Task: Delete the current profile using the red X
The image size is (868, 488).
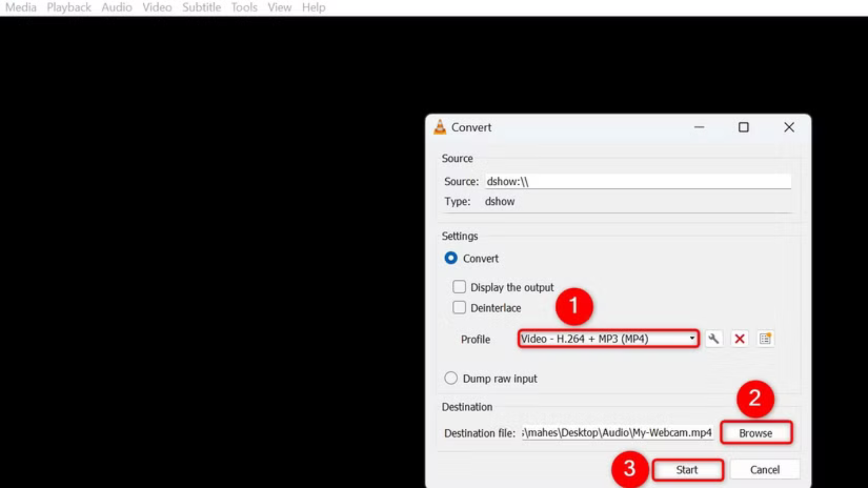Action: click(x=740, y=338)
